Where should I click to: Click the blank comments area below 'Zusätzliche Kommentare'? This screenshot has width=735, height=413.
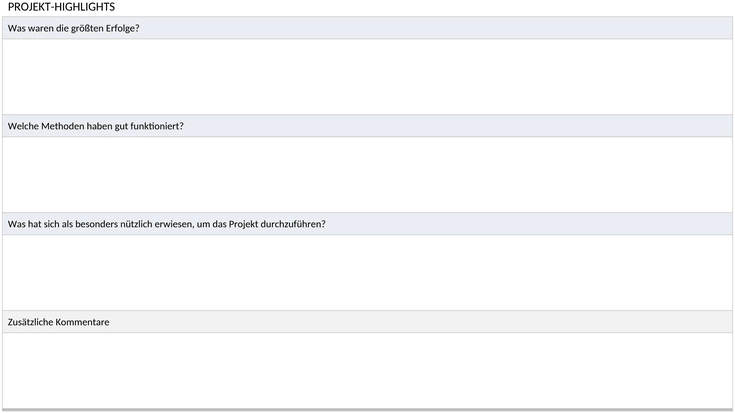point(368,371)
